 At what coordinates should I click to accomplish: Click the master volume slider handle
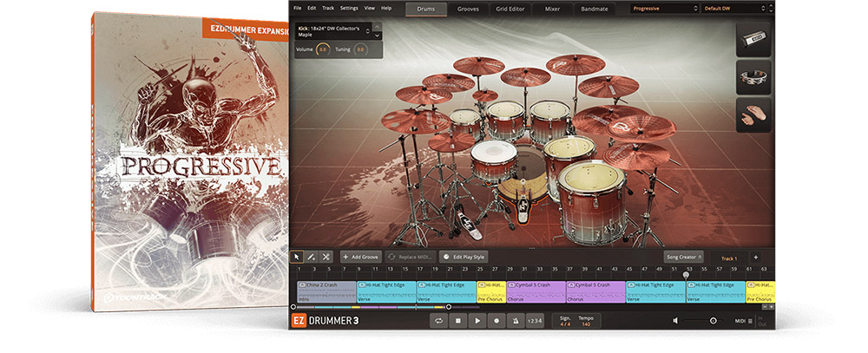713,321
